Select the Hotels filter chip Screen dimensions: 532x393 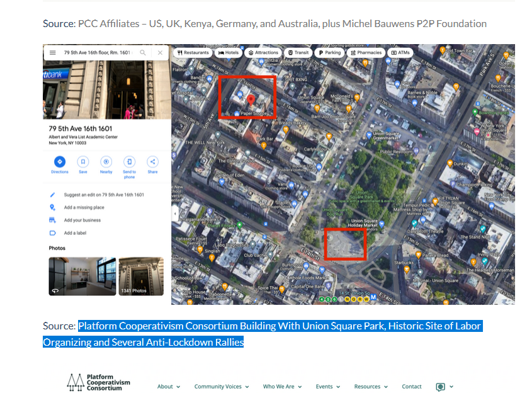[229, 53]
